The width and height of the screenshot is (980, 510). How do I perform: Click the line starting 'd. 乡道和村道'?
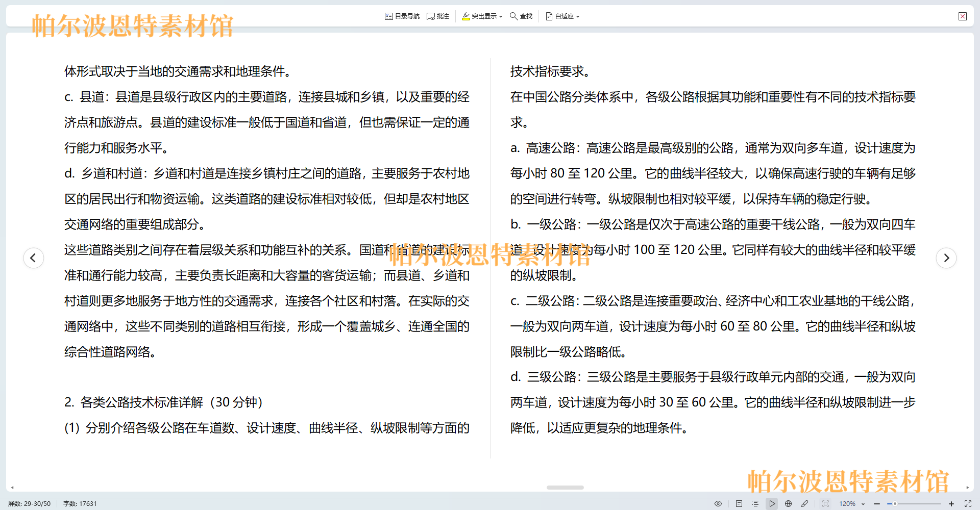[267, 173]
